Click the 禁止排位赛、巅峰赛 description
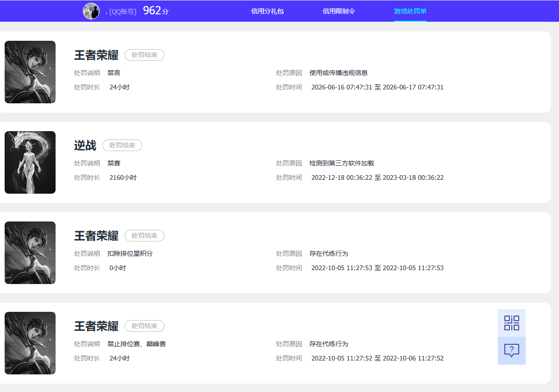 pos(137,344)
